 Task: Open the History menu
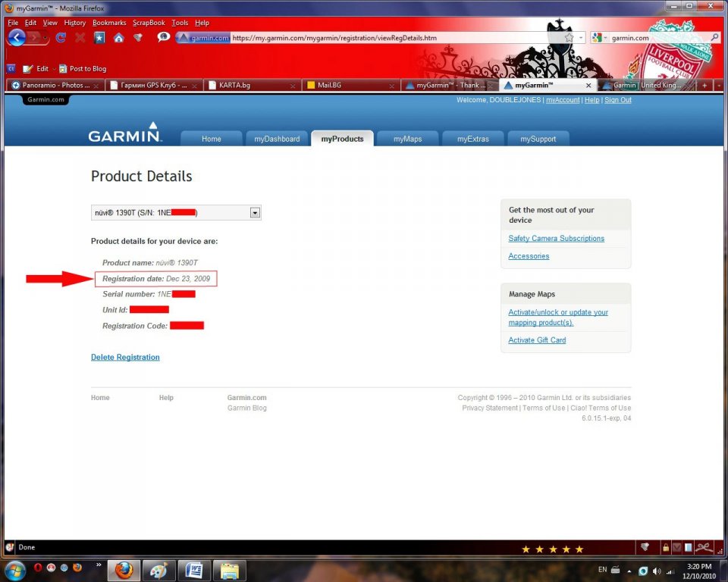pos(75,23)
